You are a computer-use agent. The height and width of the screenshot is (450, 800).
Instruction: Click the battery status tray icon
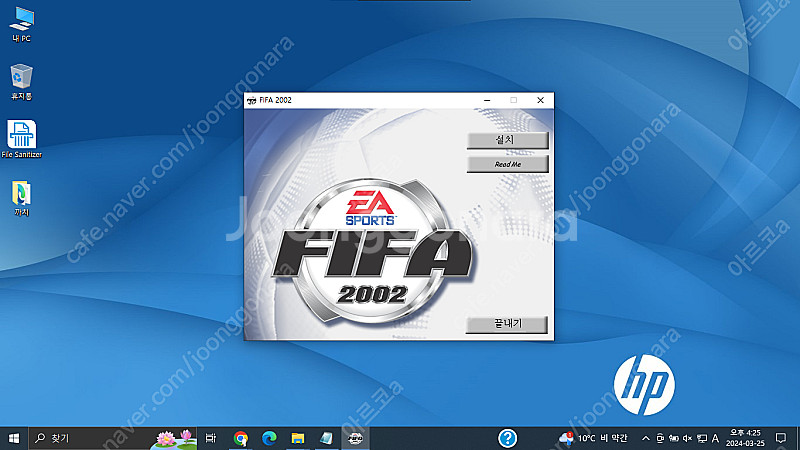tap(674, 438)
